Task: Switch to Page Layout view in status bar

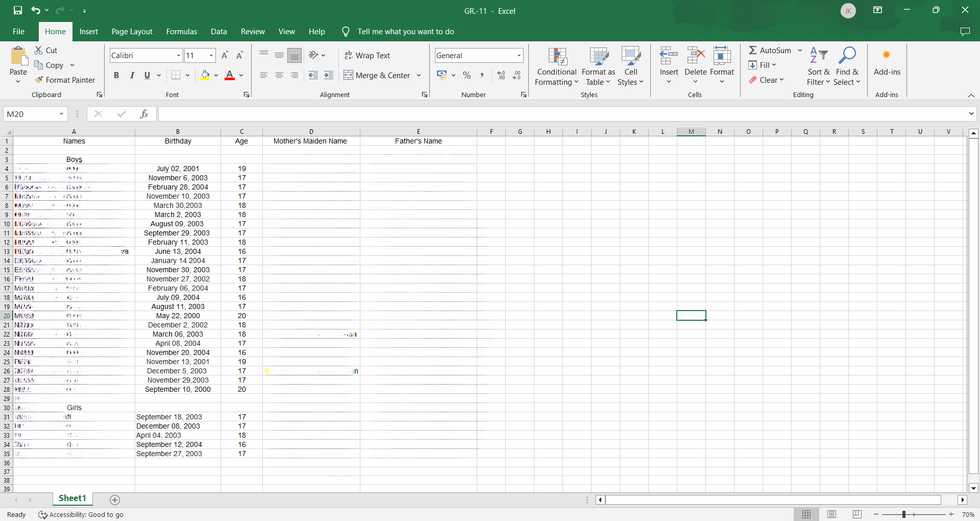Action: 831,514
